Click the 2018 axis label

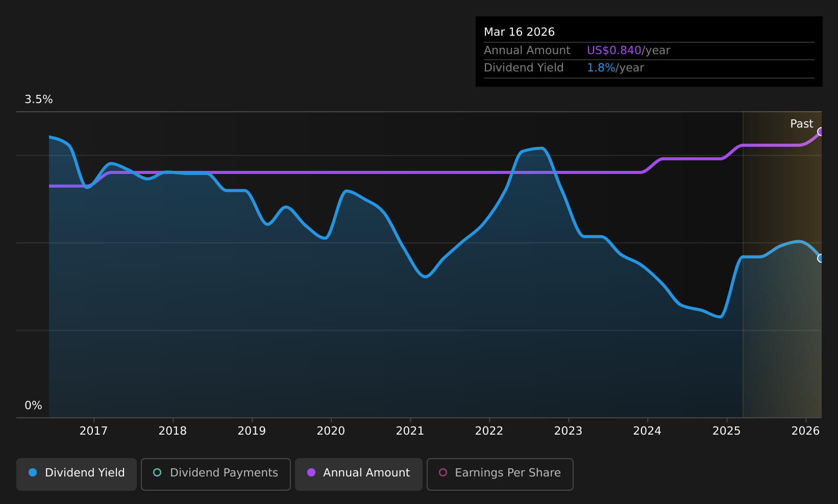point(173,431)
